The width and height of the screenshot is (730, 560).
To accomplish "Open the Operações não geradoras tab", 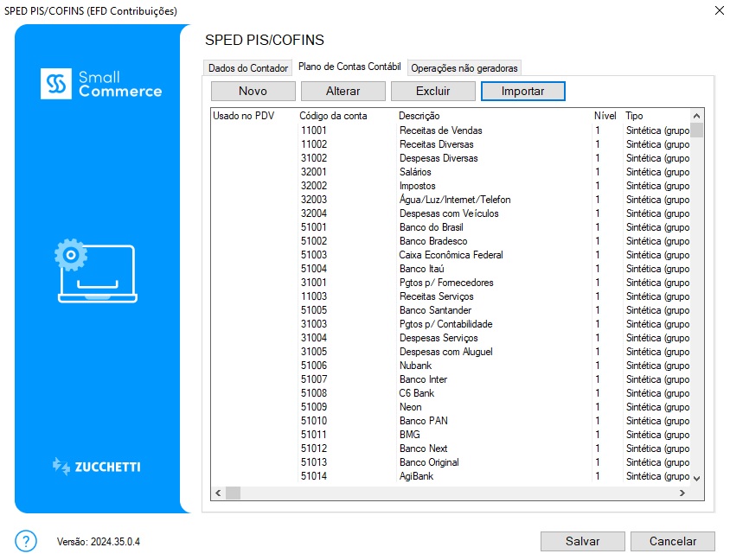I will [x=464, y=68].
